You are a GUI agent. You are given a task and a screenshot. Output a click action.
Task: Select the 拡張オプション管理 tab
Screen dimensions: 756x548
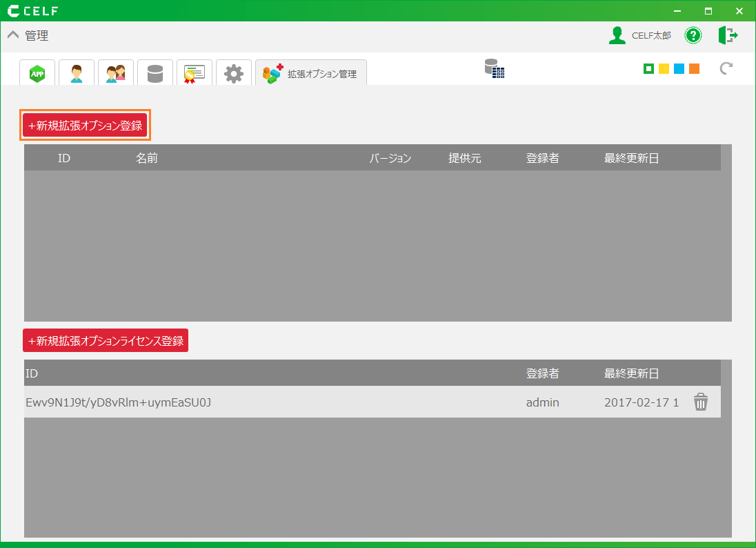(311, 73)
